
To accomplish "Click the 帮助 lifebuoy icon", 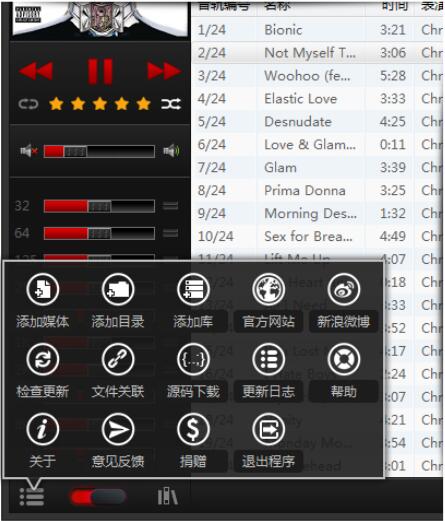I will pyautogui.click(x=344, y=359).
